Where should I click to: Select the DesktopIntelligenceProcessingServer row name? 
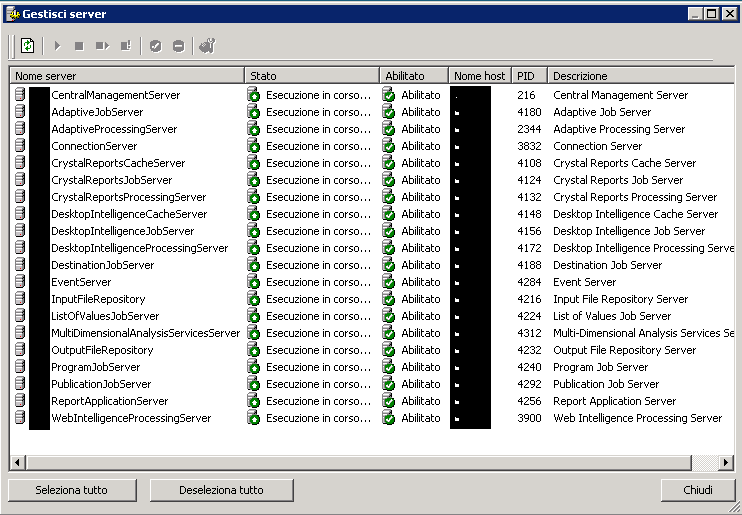pos(140,248)
